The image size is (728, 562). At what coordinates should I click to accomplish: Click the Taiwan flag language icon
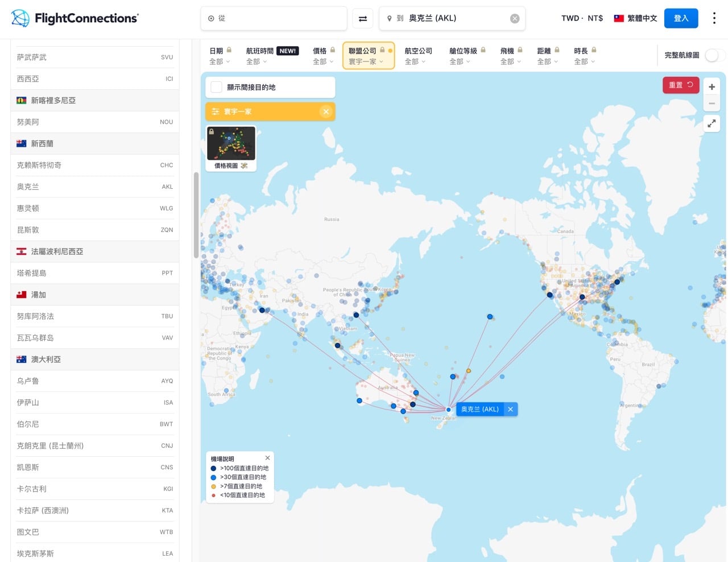619,18
